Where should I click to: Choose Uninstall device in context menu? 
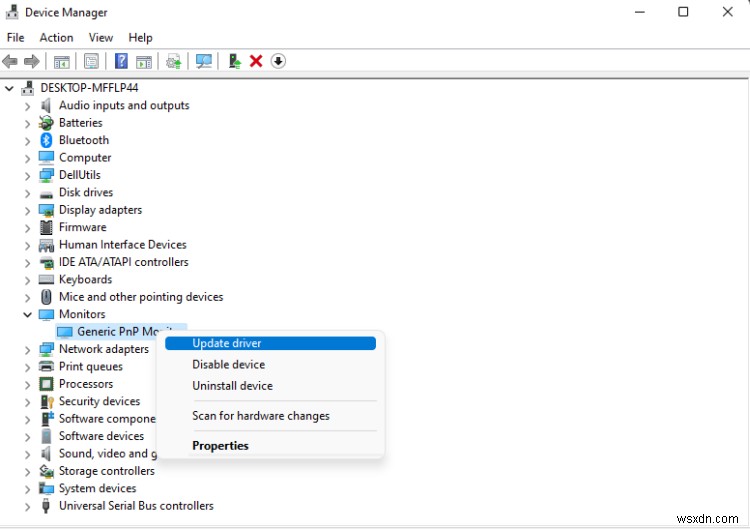(270, 386)
